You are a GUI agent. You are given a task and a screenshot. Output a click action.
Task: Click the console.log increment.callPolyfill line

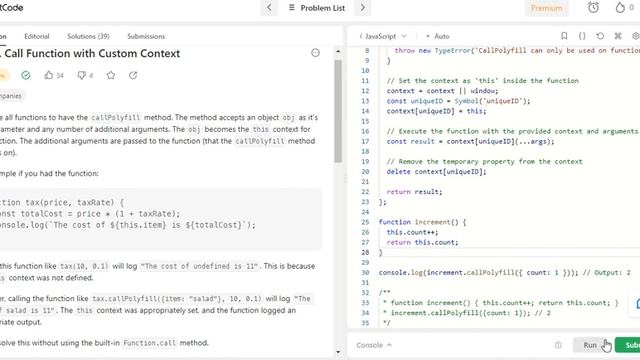point(504,273)
